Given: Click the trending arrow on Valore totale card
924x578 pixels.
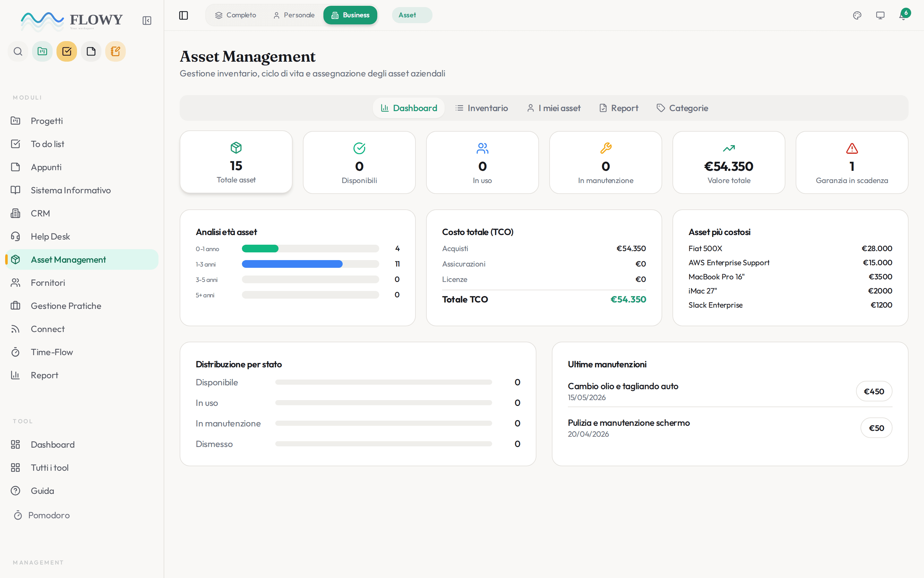Looking at the screenshot, I should [x=729, y=148].
